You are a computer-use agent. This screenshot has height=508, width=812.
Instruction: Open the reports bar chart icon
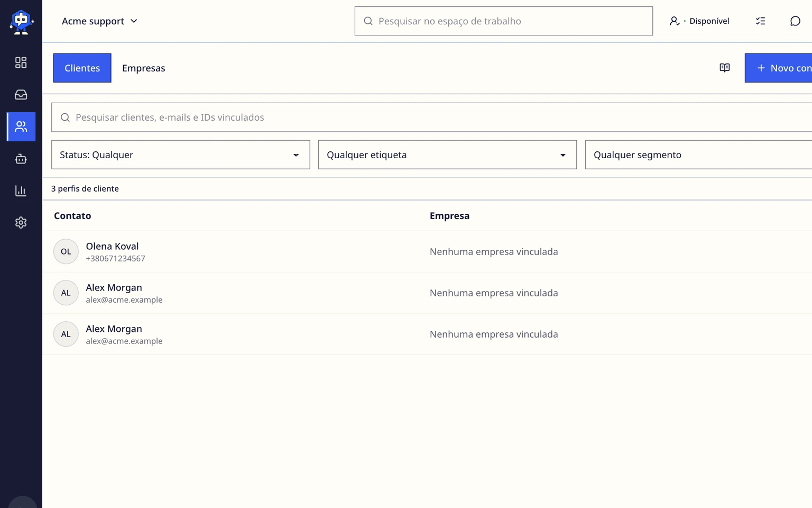coord(21,190)
